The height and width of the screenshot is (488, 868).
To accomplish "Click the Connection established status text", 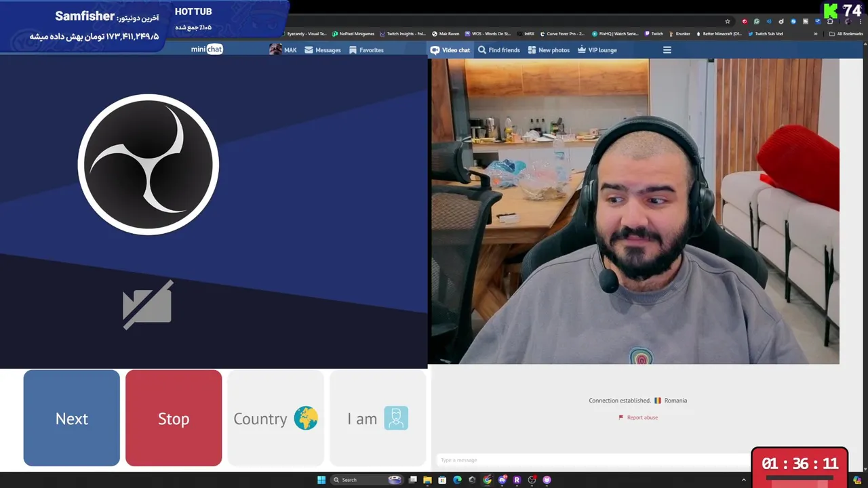I will (620, 401).
